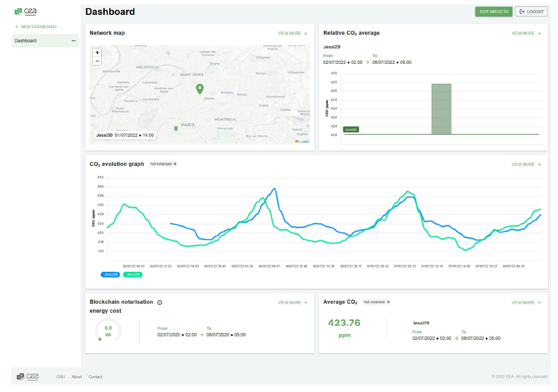
Task: Select the large green map marker near Saint-Denis
Action: click(200, 89)
